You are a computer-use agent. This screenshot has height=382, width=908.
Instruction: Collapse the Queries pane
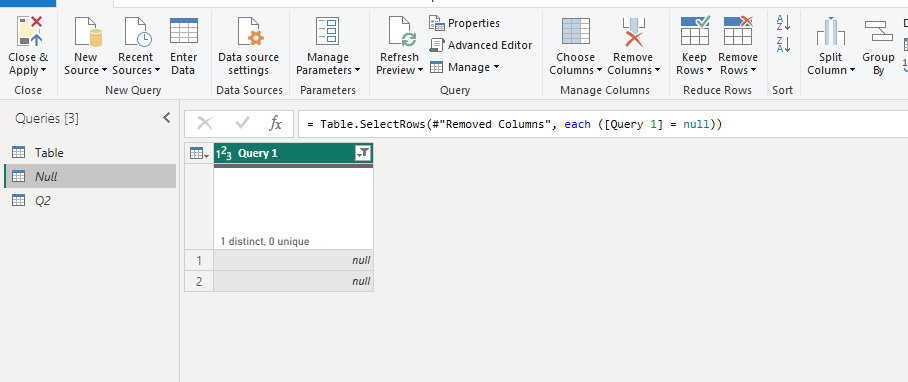pyautogui.click(x=167, y=118)
